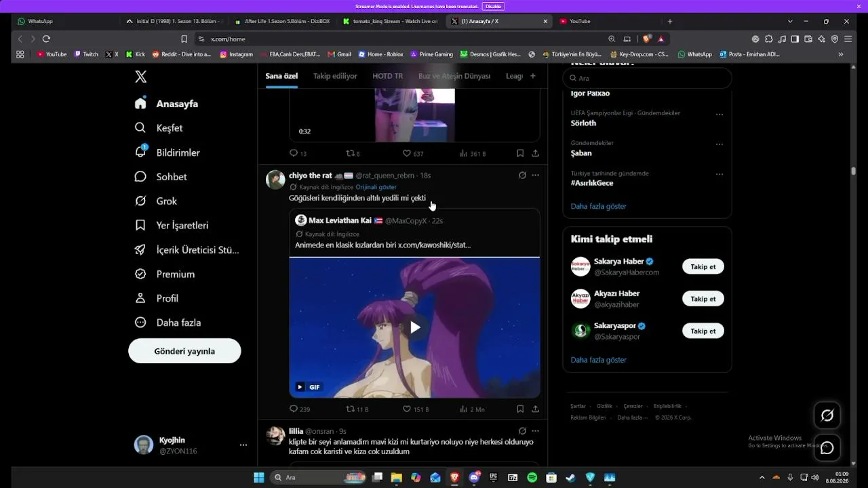The image size is (868, 488).
Task: View stats of the 2 Mn views post
Action: pos(472,409)
